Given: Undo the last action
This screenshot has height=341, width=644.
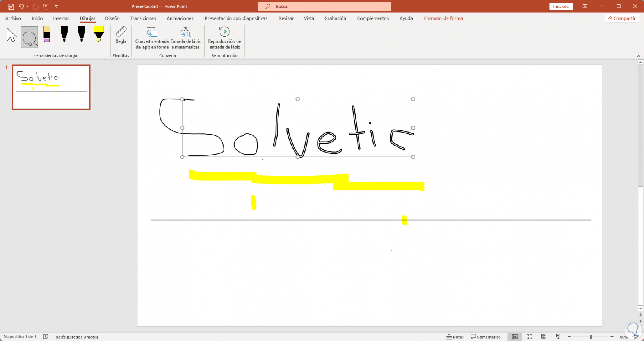Looking at the screenshot, I should click(21, 7).
